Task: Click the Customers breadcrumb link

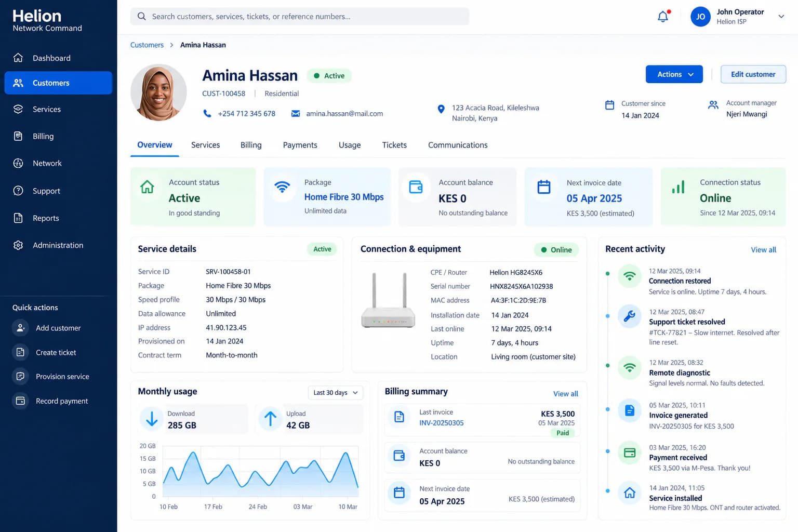Action: coord(147,45)
